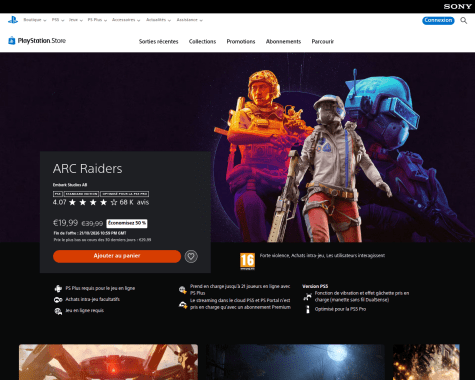This screenshot has height=380, width=475.
Task: Open the moonlit night screenshot thumbnail
Action: (295, 362)
